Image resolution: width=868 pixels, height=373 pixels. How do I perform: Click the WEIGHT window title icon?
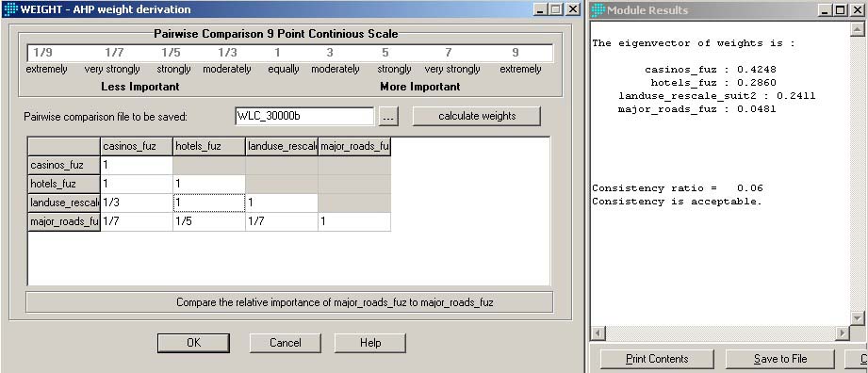pyautogui.click(x=10, y=9)
